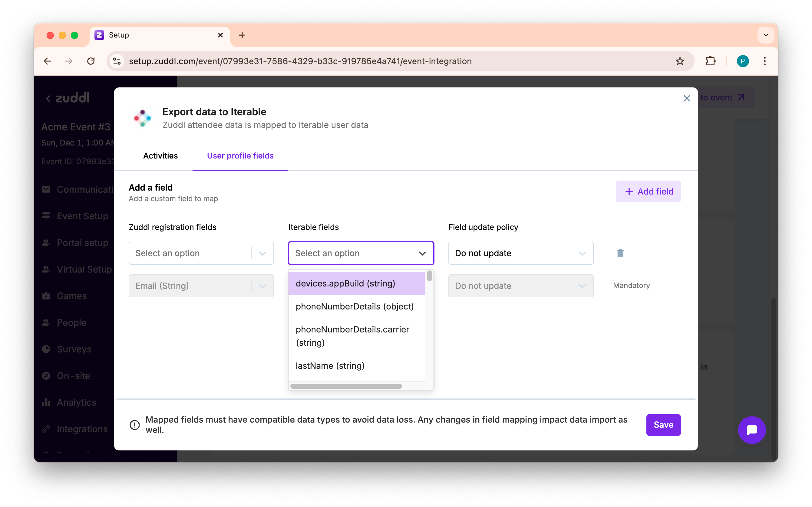
Task: Choose devices.appBuild (string) option
Action: tap(346, 283)
